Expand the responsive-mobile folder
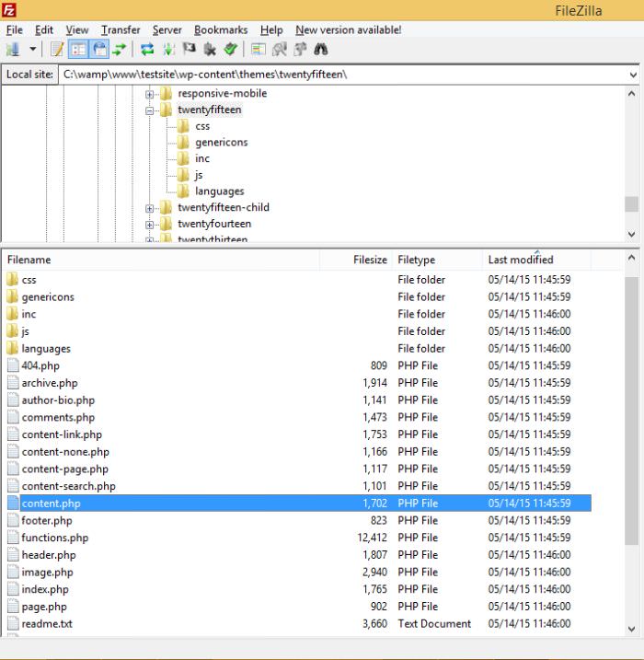The image size is (644, 660). (149, 94)
